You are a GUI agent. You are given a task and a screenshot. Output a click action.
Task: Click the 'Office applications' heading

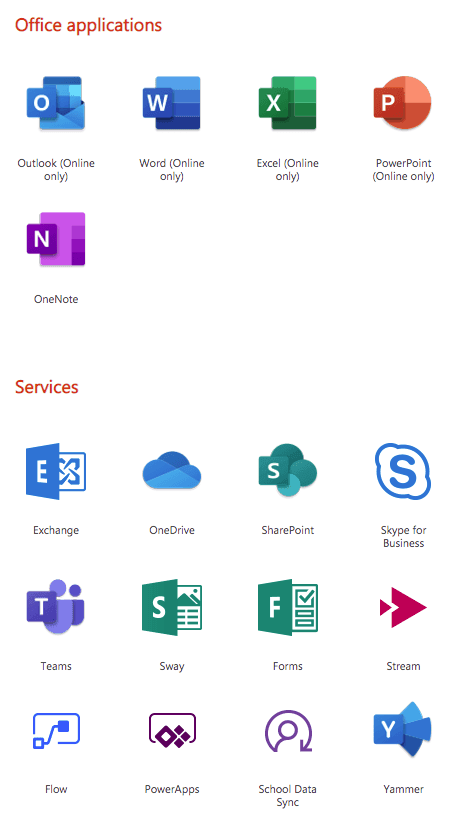coord(88,25)
